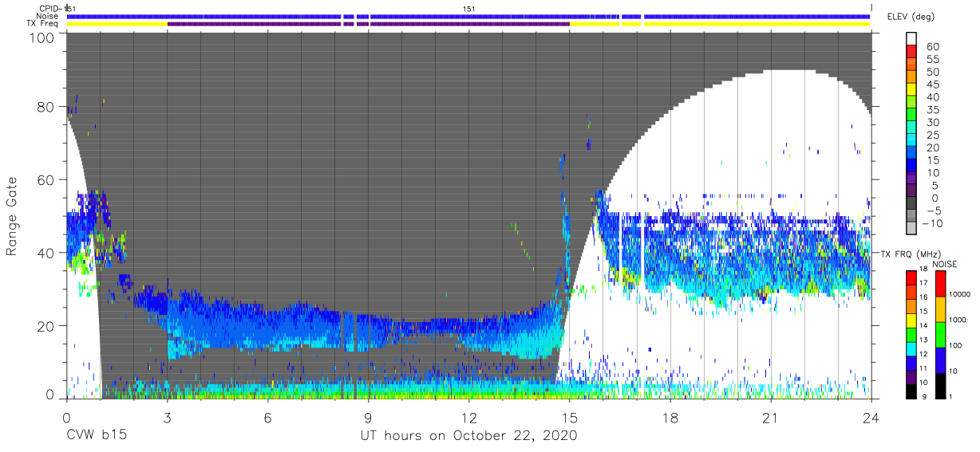Click the 'Noise' row label at top
The width and height of the screenshot is (980, 452).
click(x=48, y=16)
